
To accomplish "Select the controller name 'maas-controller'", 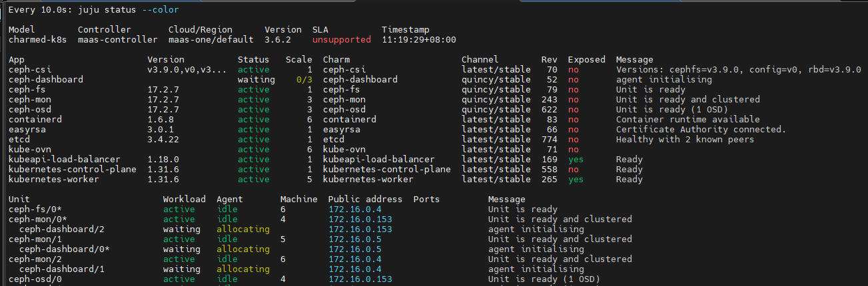I will (118, 40).
